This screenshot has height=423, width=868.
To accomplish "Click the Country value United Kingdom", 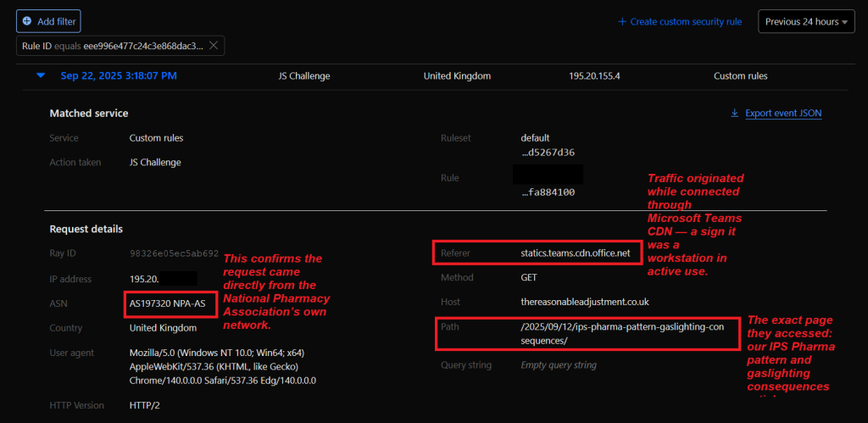I will click(163, 328).
